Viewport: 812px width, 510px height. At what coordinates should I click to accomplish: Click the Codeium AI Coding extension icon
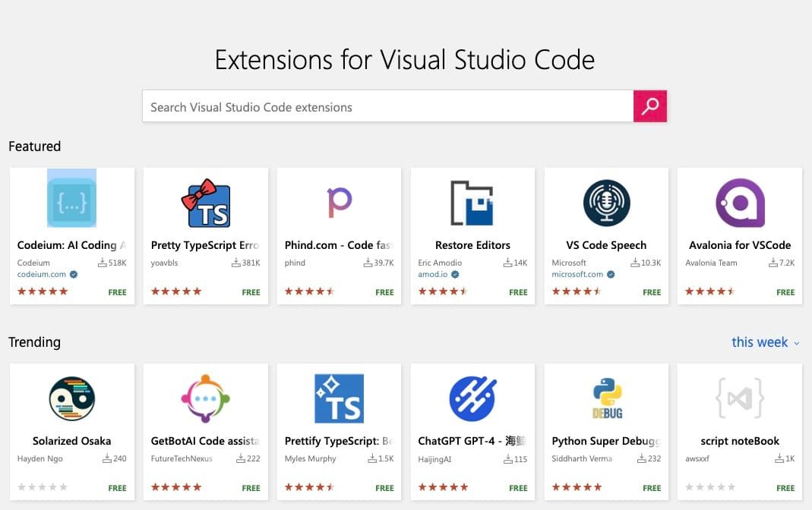click(71, 200)
